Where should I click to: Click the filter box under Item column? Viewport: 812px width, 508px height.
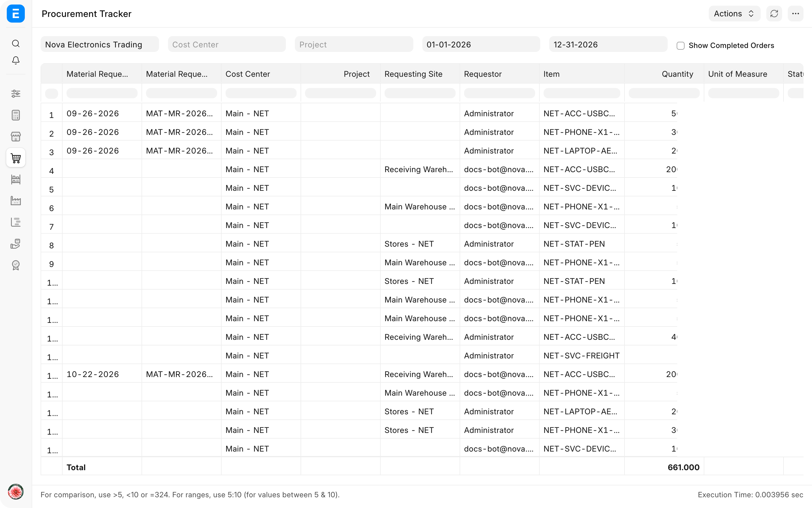point(582,93)
